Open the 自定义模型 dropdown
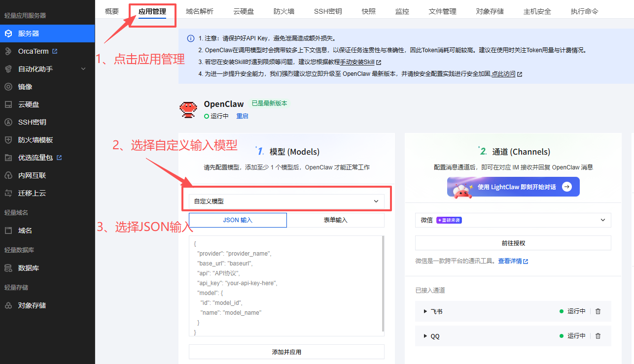The height and width of the screenshot is (364, 634). pos(286,201)
